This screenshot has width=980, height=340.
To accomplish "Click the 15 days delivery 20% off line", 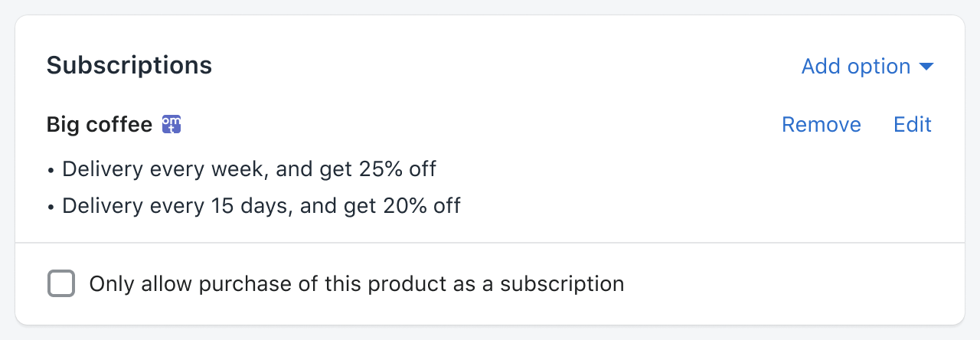I will click(261, 205).
